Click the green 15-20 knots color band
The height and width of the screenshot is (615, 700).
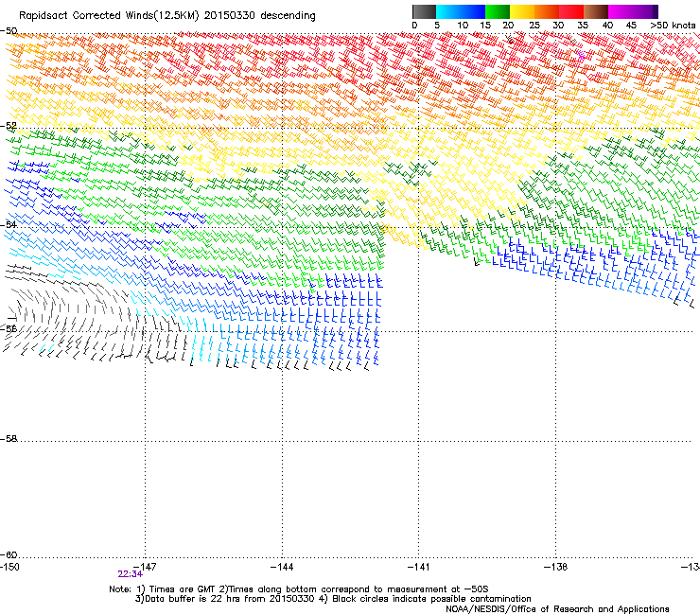tap(498, 11)
